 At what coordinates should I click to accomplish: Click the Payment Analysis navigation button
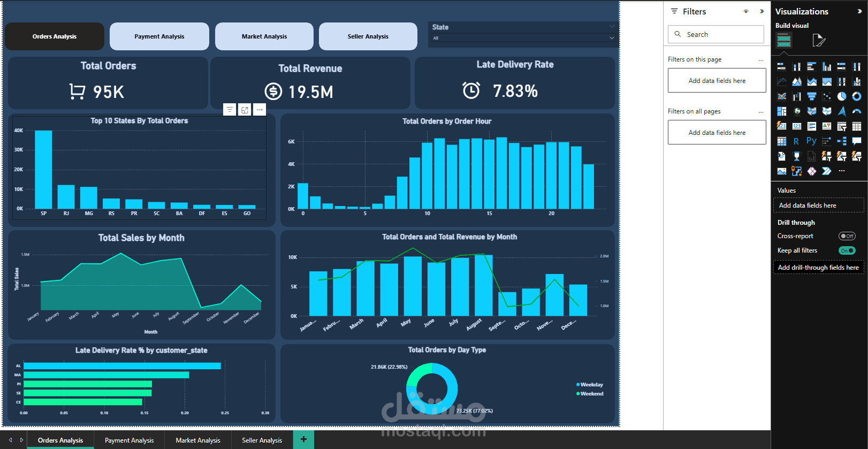[159, 36]
